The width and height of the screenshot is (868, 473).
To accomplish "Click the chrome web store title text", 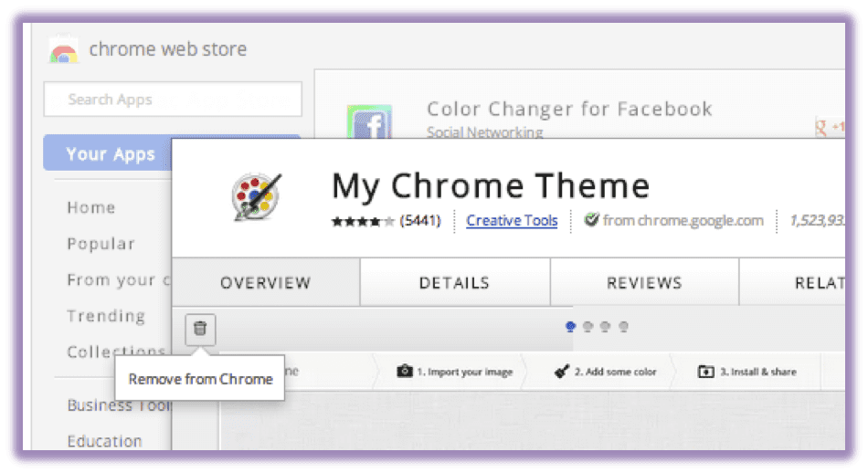I will tap(168, 49).
